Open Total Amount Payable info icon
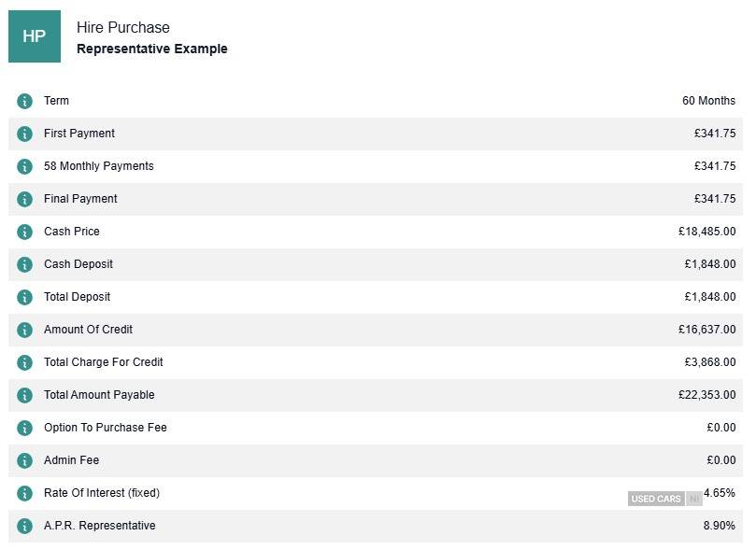756x550 pixels. pos(25,395)
